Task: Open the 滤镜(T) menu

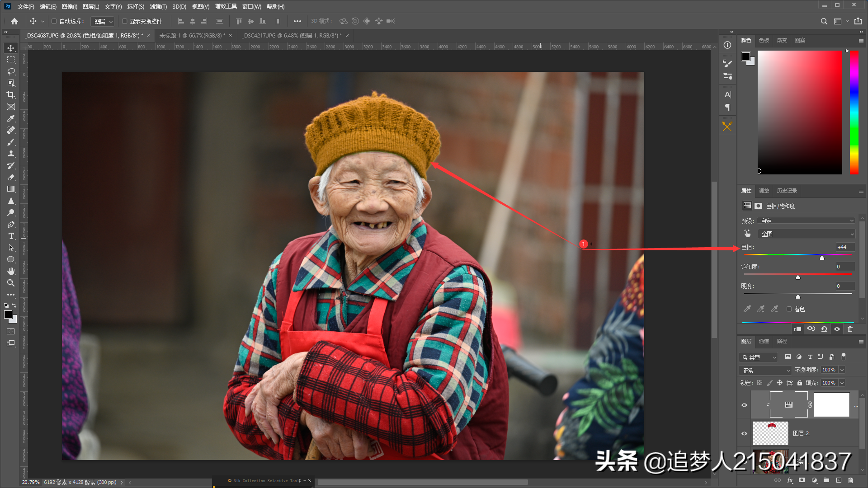Action: (158, 6)
